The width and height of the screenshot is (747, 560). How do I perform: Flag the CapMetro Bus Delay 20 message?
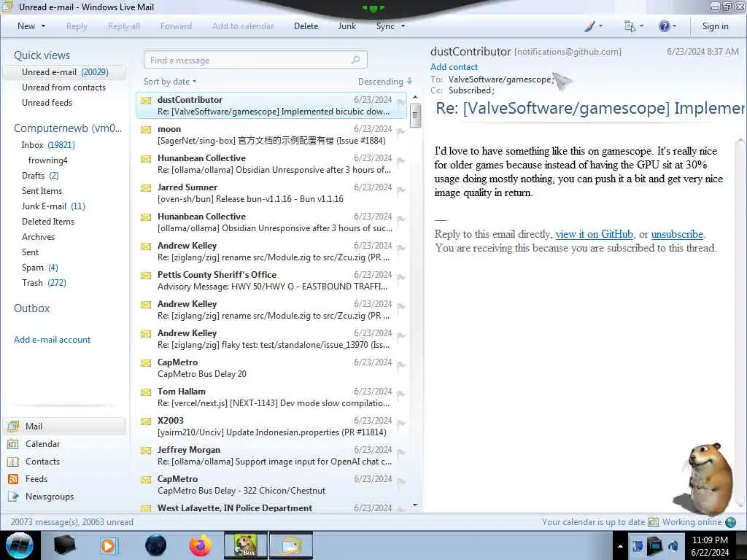coord(401,365)
